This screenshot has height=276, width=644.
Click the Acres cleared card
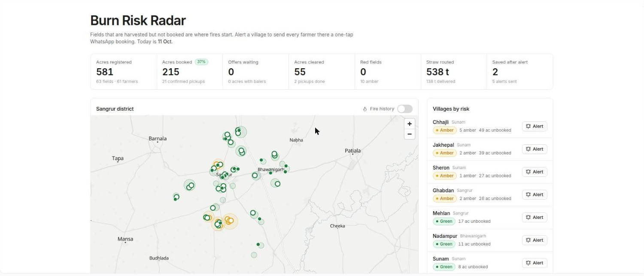pyautogui.click(x=322, y=71)
